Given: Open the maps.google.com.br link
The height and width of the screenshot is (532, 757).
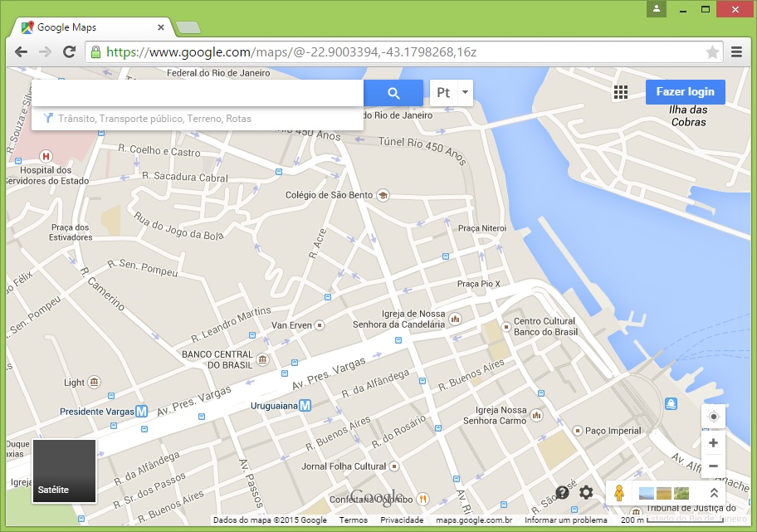Looking at the screenshot, I should pos(474,520).
